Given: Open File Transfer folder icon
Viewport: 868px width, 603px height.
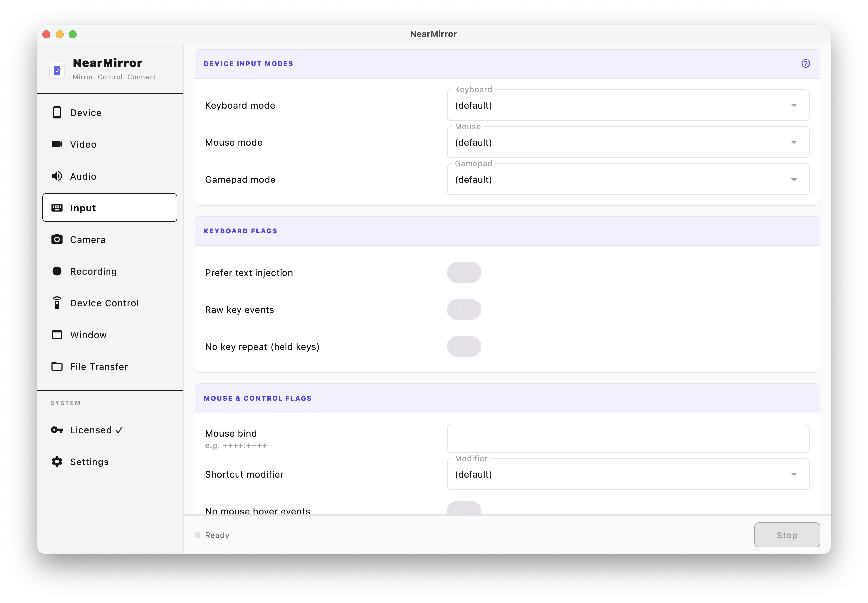Looking at the screenshot, I should point(57,367).
